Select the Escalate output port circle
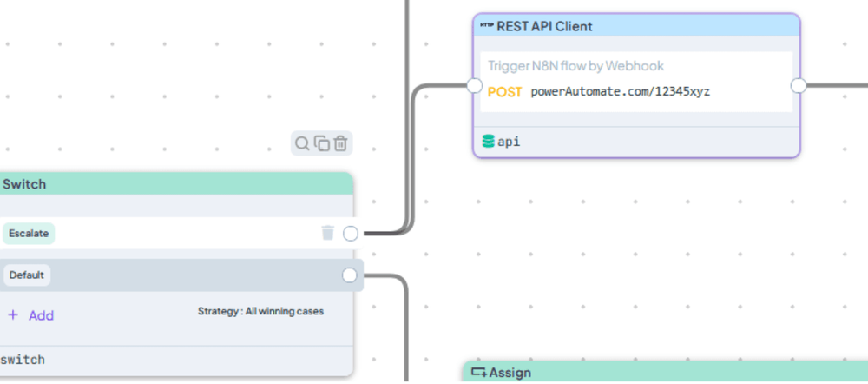This screenshot has height=384, width=868. point(351,234)
